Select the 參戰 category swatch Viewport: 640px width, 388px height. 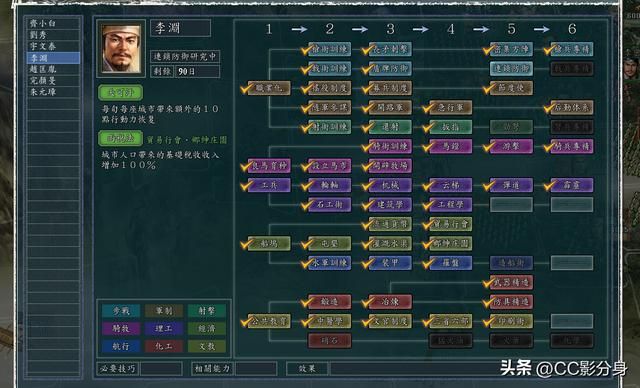pyautogui.click(x=121, y=311)
